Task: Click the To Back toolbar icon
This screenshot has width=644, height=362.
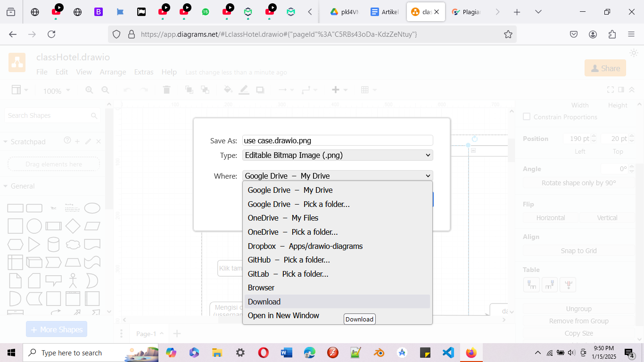Action: point(205,90)
